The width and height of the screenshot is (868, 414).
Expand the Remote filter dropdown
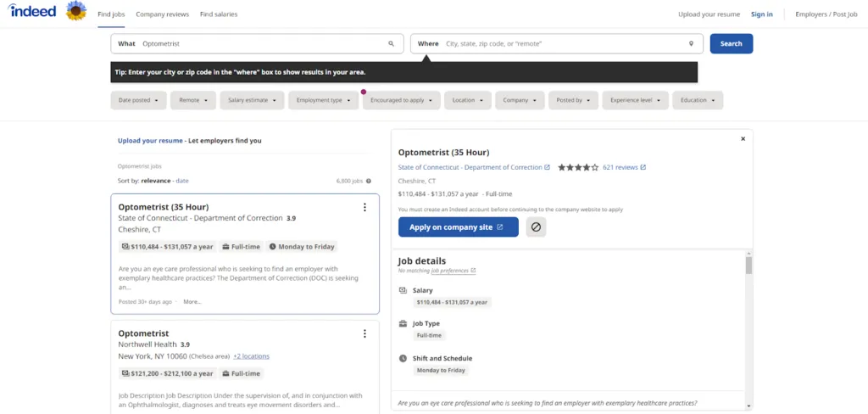(x=193, y=100)
